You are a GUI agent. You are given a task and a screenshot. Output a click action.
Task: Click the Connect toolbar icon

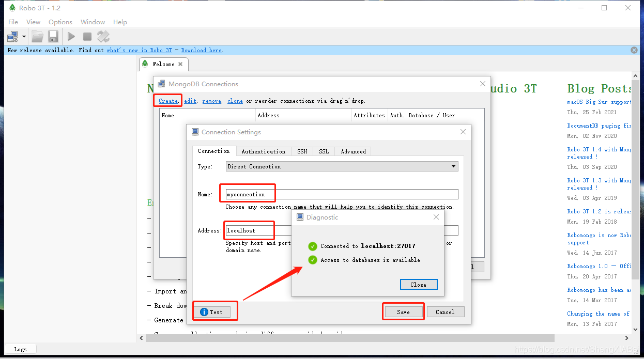click(x=13, y=36)
